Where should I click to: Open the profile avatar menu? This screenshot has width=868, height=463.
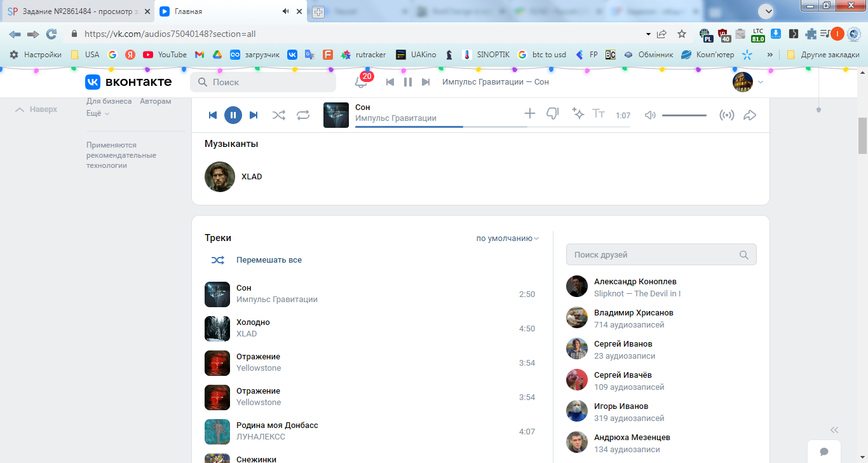(x=748, y=82)
